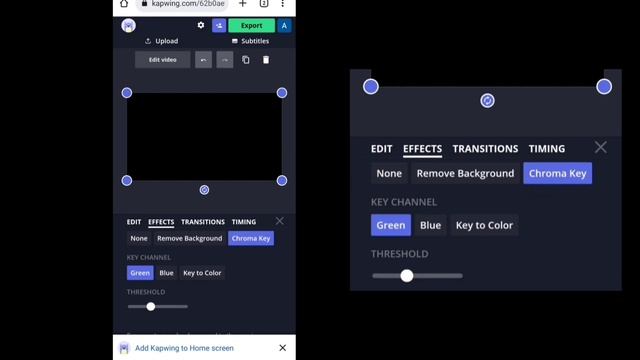Screen dimensions: 640x360
Task: Select EDIT tab in the enlarged panel
Action: [381, 149]
